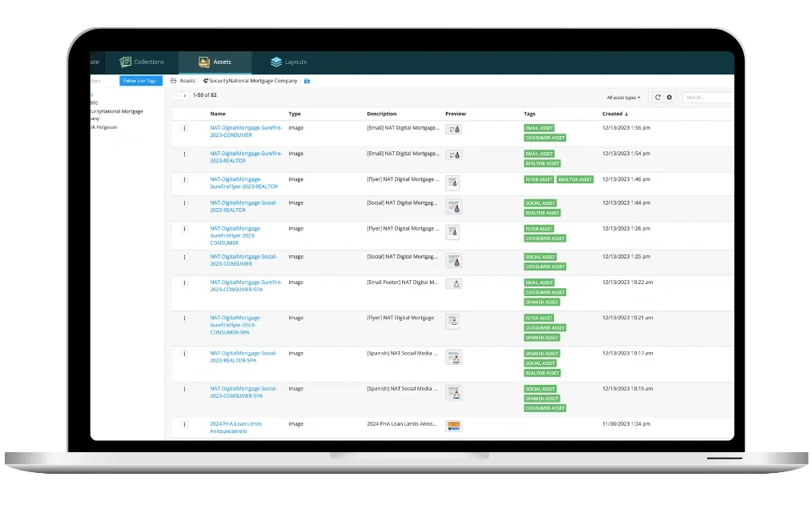Go to the previous page of assets
This screenshot has width=812, height=505.
pos(176,95)
